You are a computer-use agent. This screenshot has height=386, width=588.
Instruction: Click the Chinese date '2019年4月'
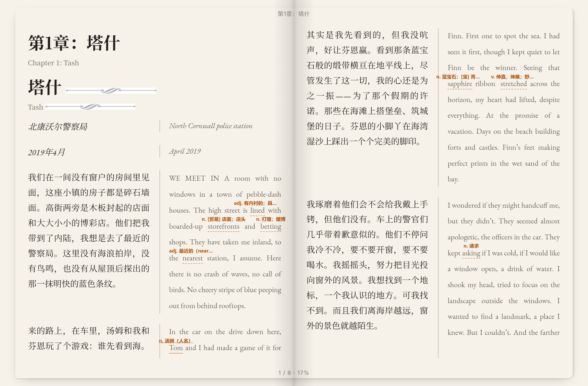pos(46,152)
